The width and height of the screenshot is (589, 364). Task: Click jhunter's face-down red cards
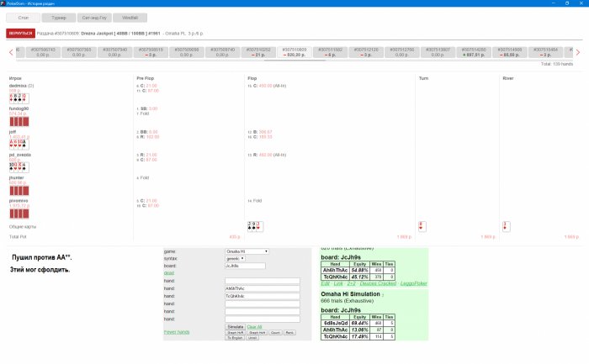coord(19,191)
